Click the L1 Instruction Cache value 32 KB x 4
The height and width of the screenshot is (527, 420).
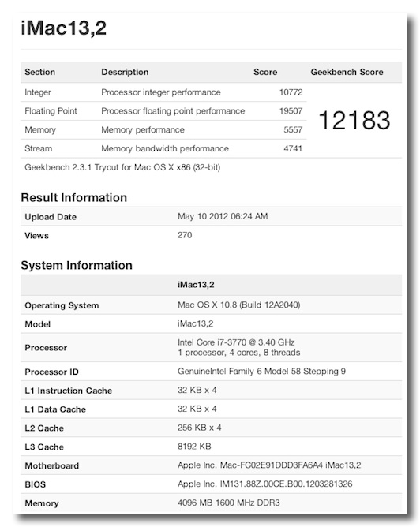pos(197,391)
